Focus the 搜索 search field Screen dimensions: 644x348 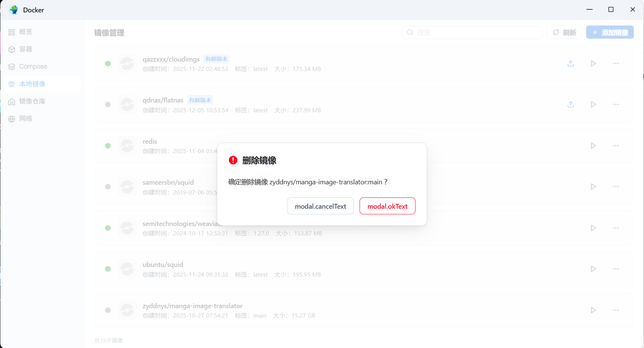coord(472,32)
